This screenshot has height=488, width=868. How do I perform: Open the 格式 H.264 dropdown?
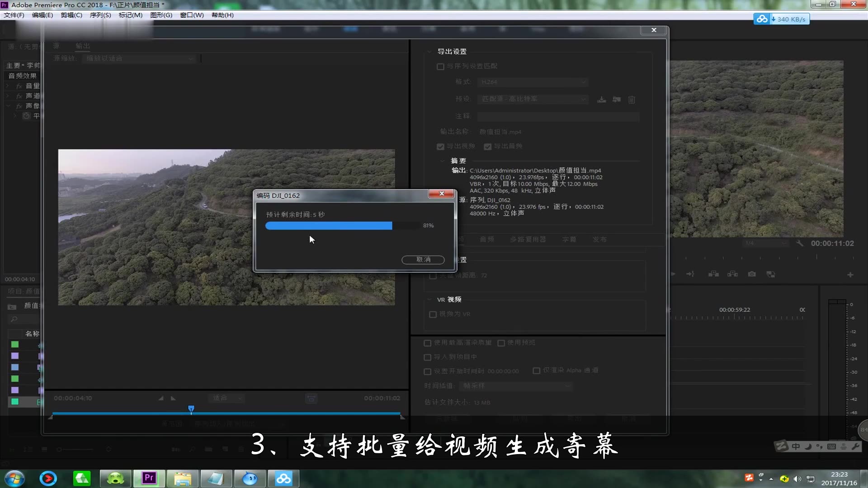coord(533,82)
